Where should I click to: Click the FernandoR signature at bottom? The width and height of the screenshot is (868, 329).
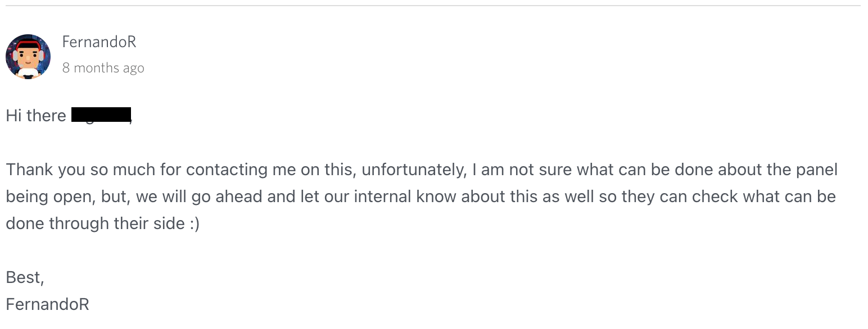[47, 304]
